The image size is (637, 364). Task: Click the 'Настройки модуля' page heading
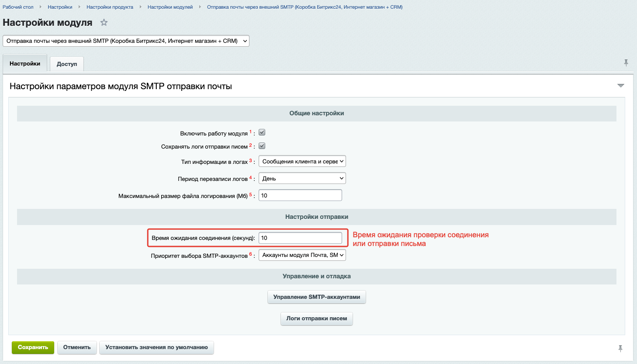tap(48, 23)
